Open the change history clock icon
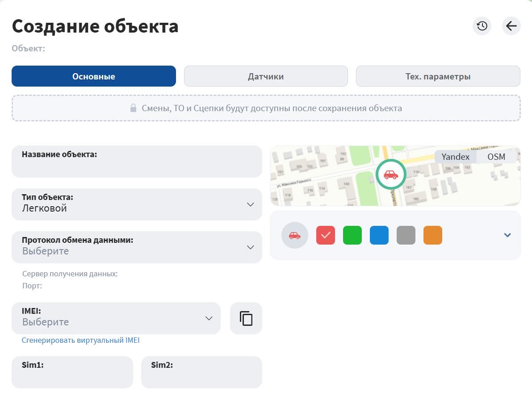Viewport: 532px width, 416px height. (482, 26)
